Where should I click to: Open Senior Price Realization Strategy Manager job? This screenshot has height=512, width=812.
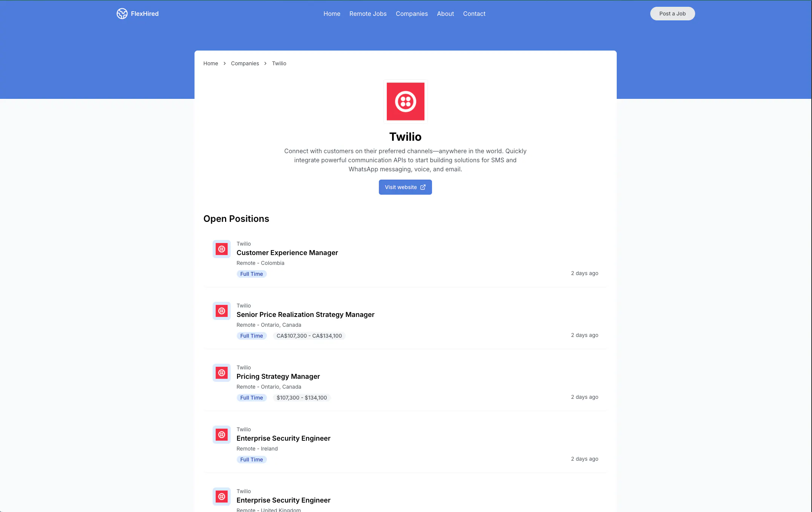305,315
